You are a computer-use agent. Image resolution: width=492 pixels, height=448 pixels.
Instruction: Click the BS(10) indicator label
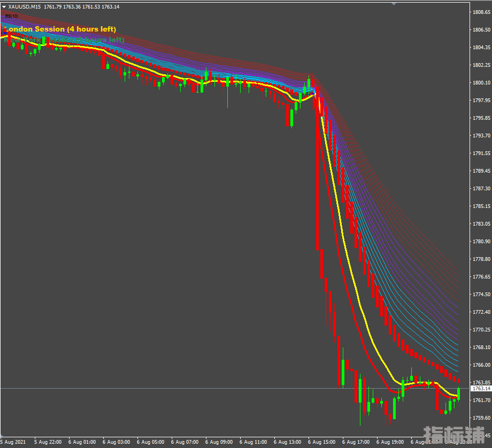point(11,16)
